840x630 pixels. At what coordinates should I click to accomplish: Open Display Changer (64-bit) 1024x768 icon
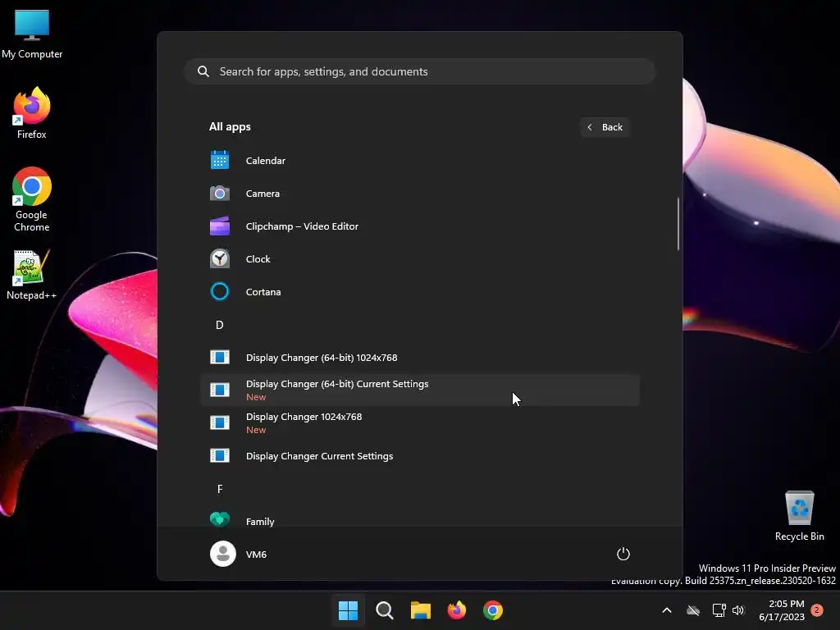(220, 358)
